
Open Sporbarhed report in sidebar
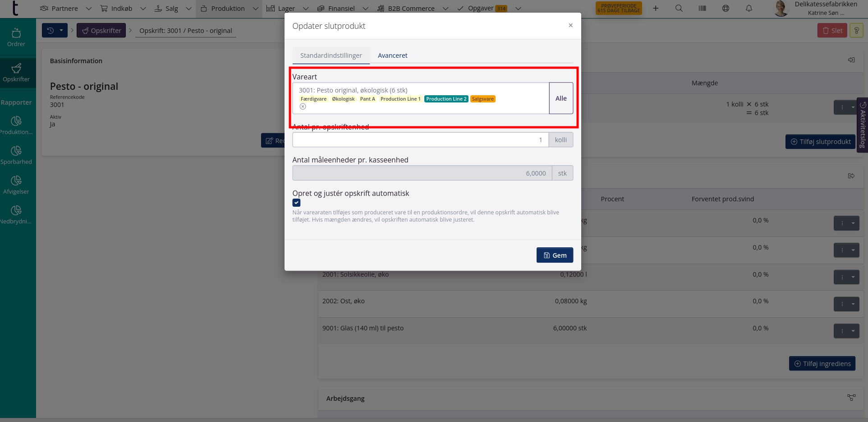tap(16, 155)
